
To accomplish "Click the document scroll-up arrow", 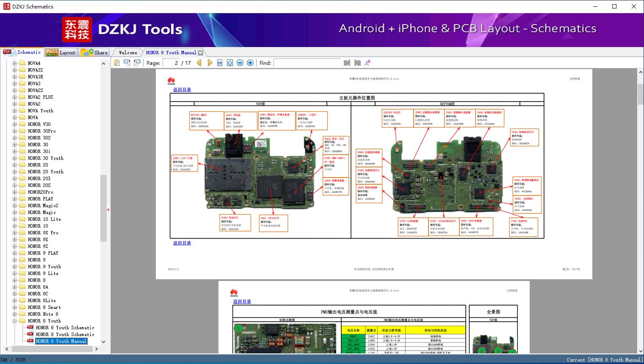I will click(640, 72).
